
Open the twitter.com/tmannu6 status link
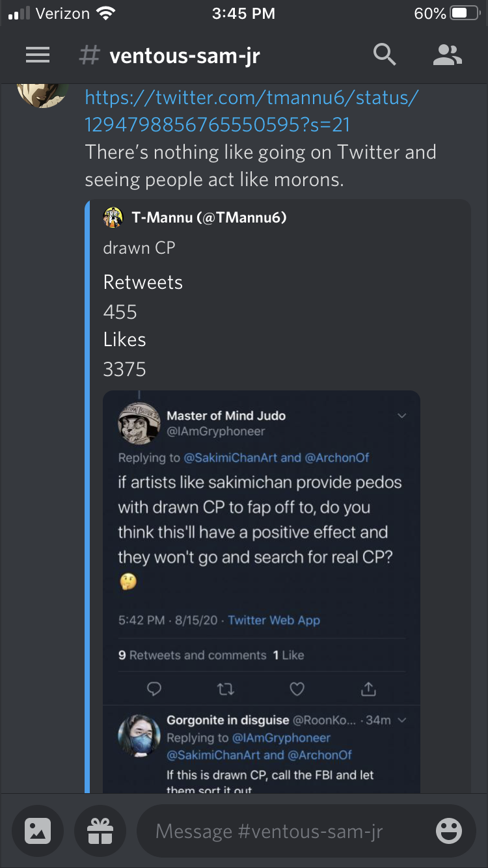click(252, 111)
